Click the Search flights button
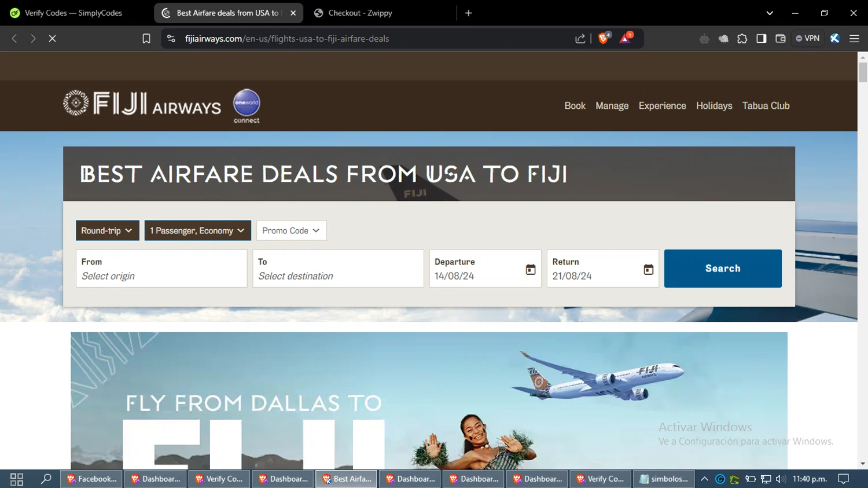The image size is (868, 488). 723,269
